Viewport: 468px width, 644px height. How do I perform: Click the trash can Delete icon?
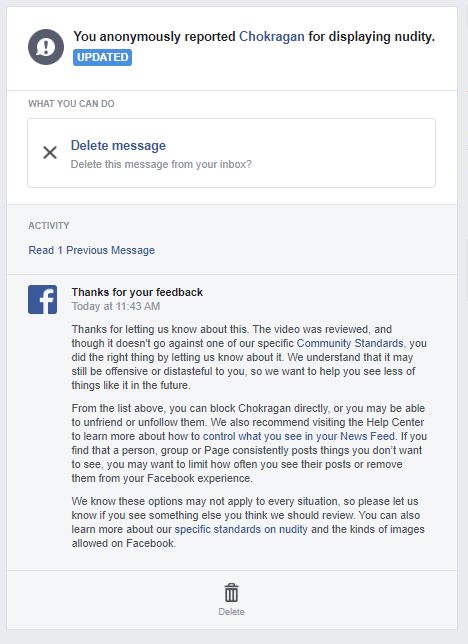pyautogui.click(x=231, y=593)
